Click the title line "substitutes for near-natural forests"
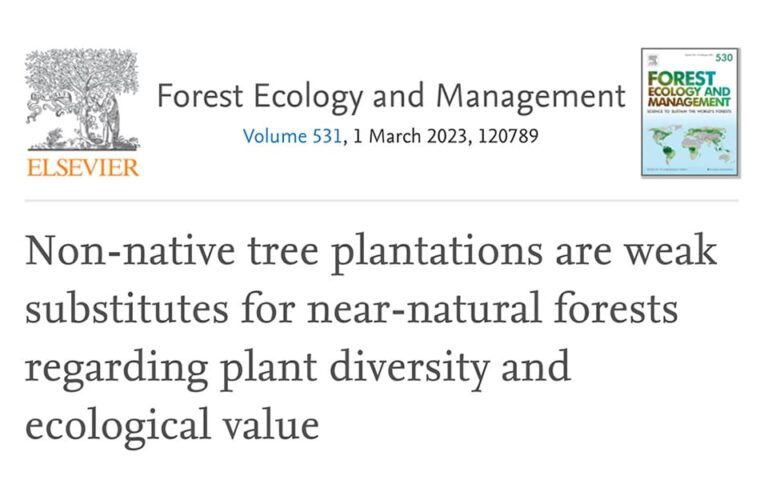 [x=351, y=309]
